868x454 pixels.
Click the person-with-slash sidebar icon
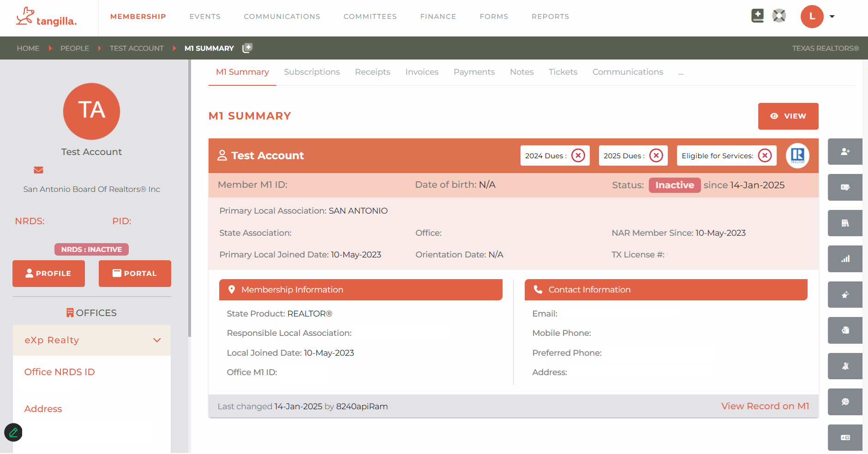pyautogui.click(x=845, y=366)
